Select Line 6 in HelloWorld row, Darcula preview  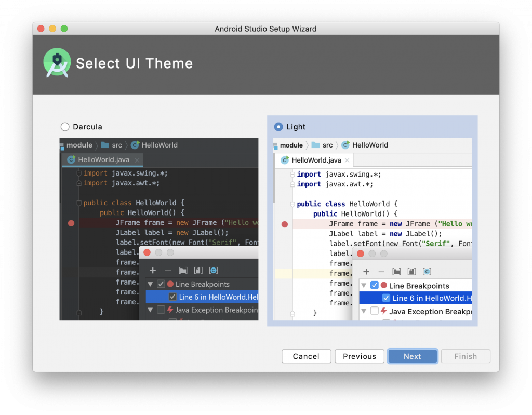click(202, 297)
